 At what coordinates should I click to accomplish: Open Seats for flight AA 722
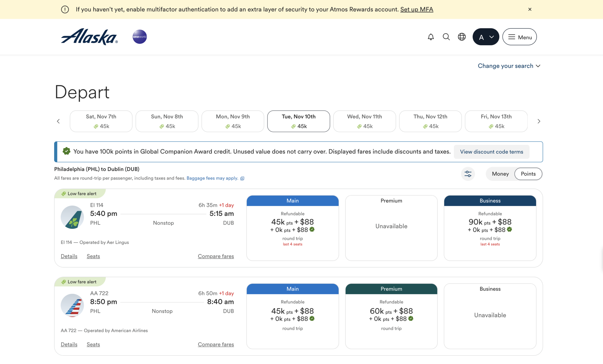point(93,344)
